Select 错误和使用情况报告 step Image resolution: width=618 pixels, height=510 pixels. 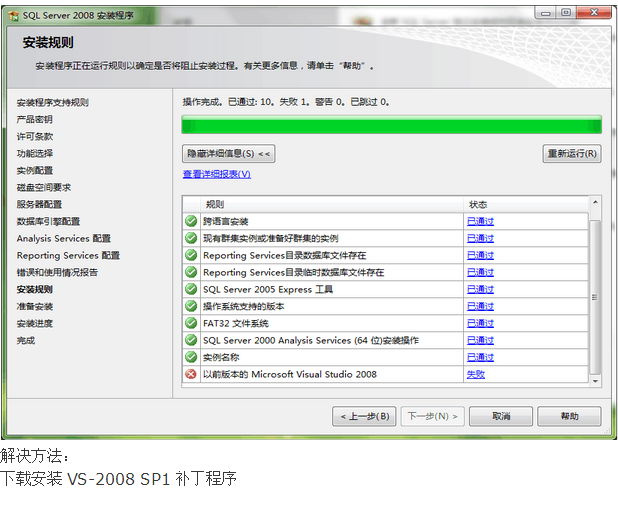[x=57, y=272]
